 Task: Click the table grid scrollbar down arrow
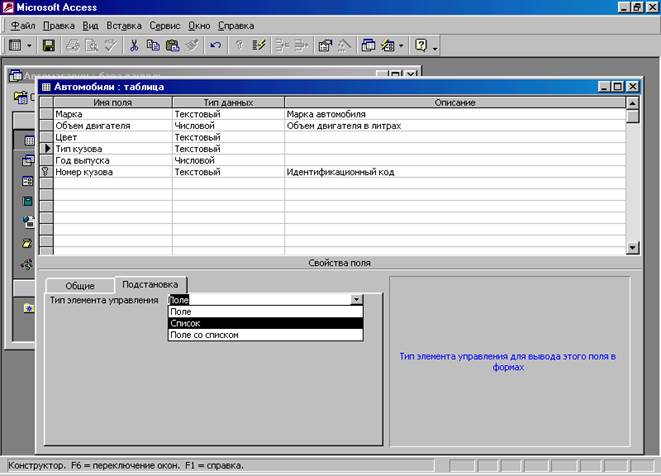tap(631, 246)
